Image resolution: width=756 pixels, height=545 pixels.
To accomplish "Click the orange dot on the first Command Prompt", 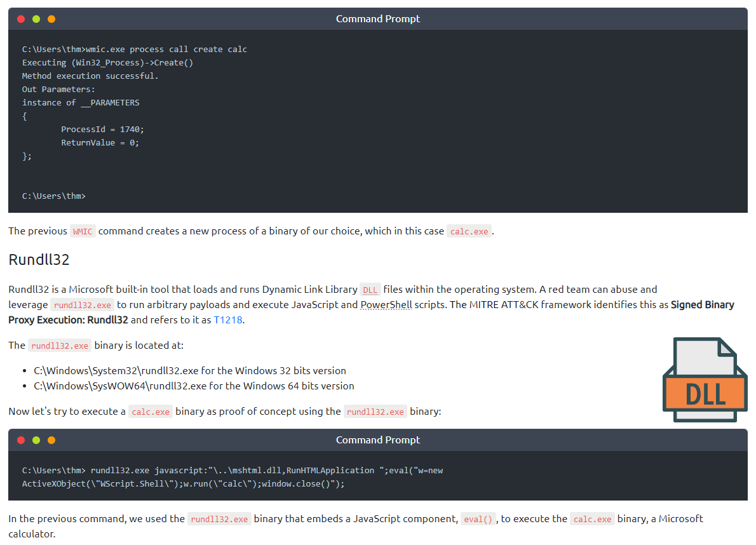I will 51,19.
